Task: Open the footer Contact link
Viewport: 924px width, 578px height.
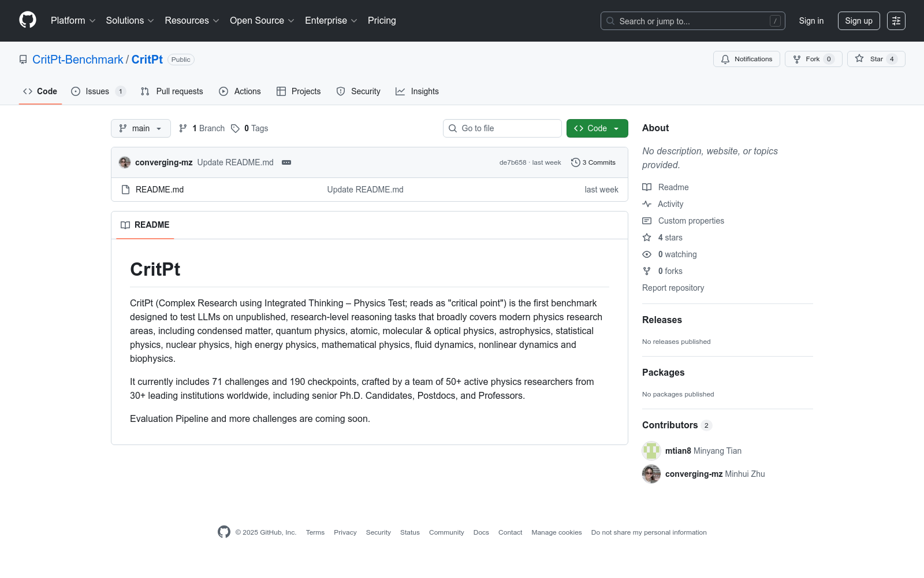Action: click(511, 532)
